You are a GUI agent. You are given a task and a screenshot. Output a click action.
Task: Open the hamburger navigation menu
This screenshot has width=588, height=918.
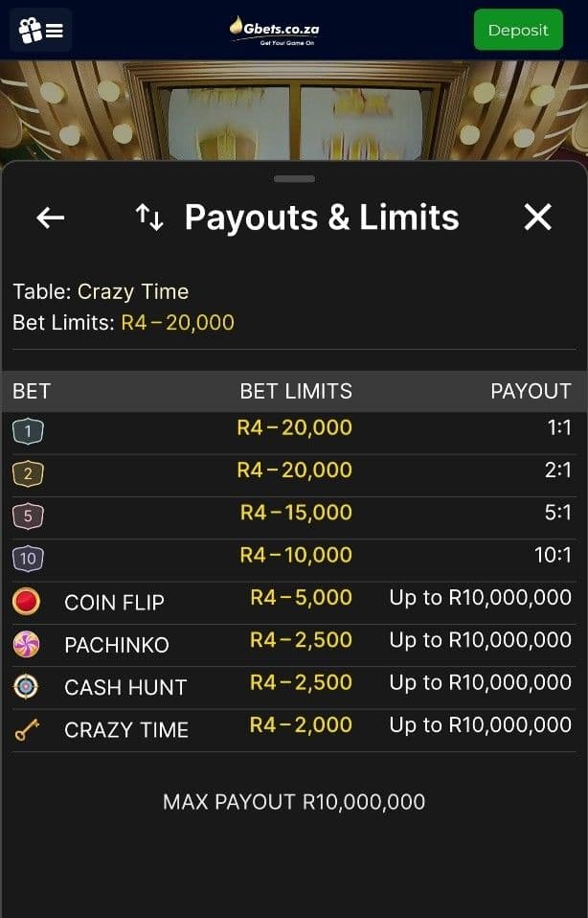53,29
